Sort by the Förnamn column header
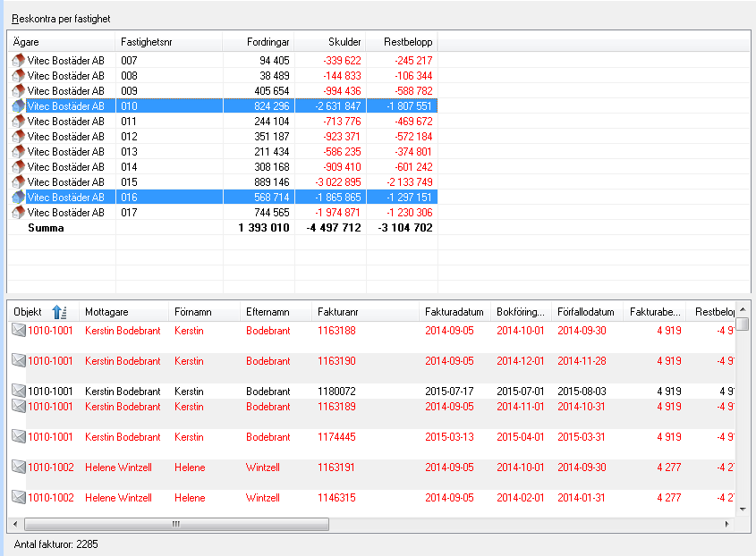This screenshot has height=556, width=756. pos(204,312)
